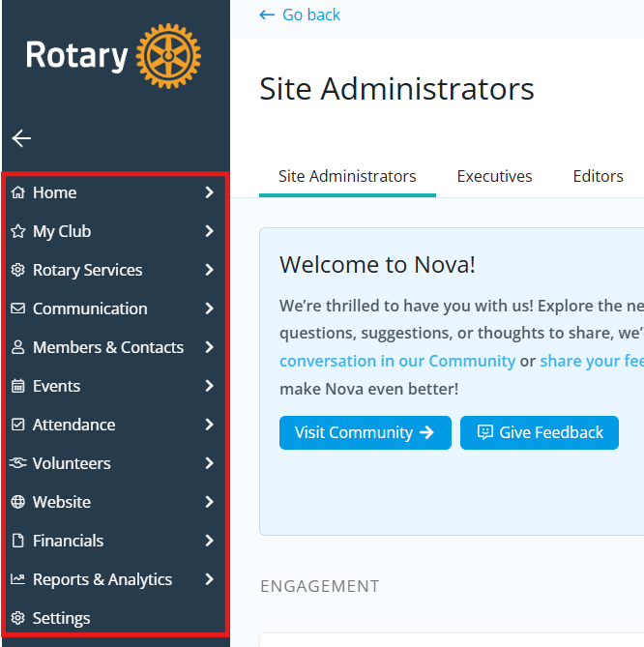This screenshot has width=644, height=647.
Task: Open the Members & Contacts menu item
Action: [115, 347]
